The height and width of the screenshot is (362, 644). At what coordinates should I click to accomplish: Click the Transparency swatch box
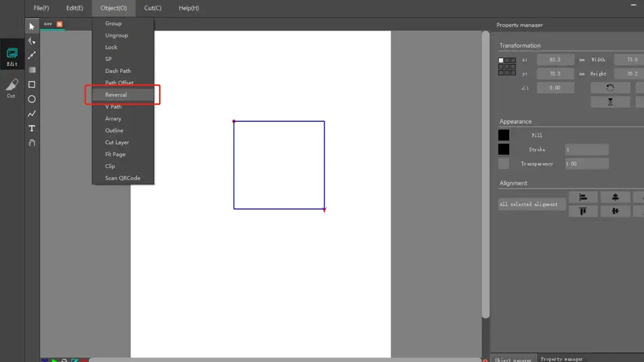point(503,164)
